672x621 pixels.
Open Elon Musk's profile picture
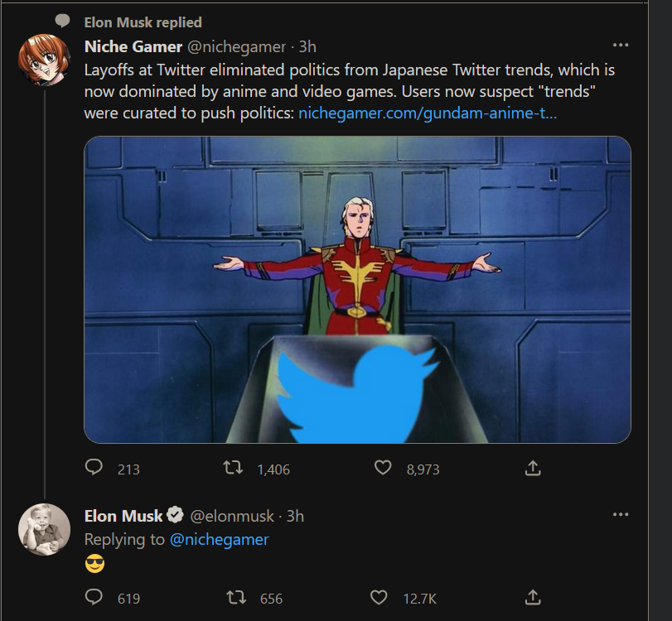coord(44,529)
